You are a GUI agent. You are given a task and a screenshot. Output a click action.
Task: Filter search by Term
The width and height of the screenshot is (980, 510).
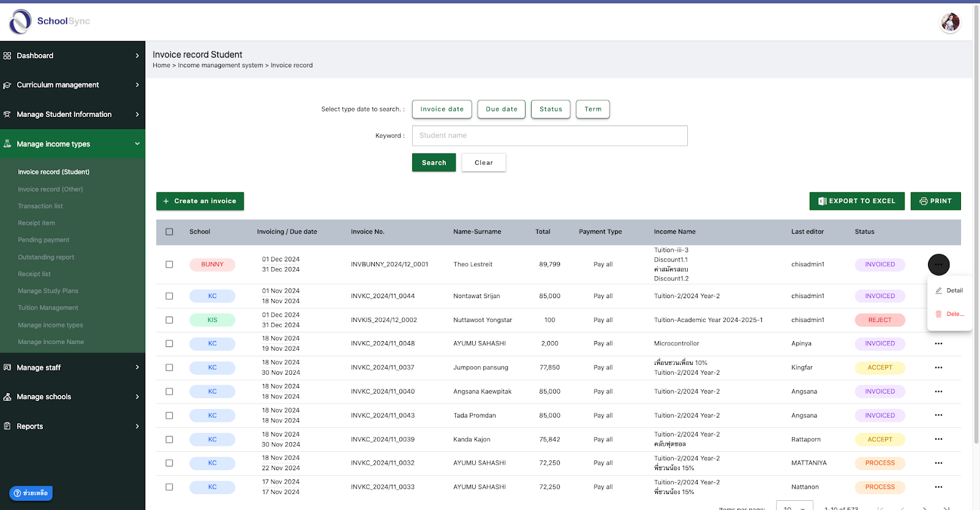click(593, 109)
